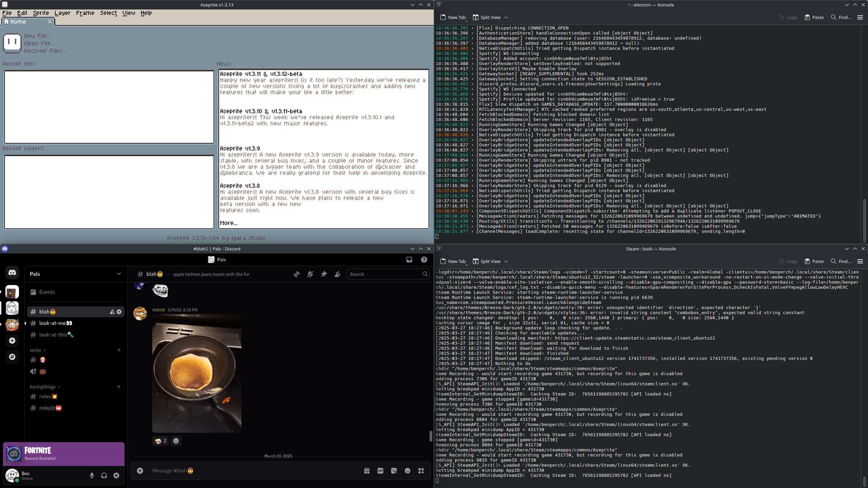Open Aseprite Edit menu
The image size is (868, 488).
22,13
